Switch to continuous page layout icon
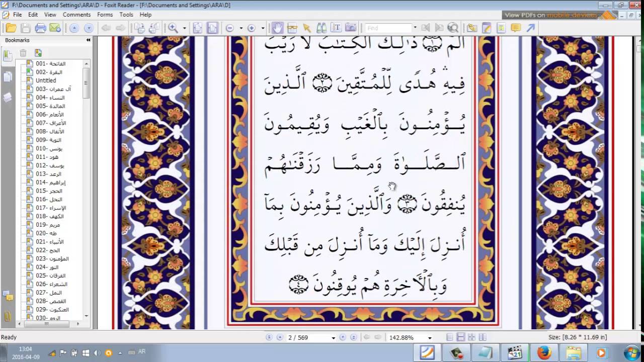 click(461, 337)
